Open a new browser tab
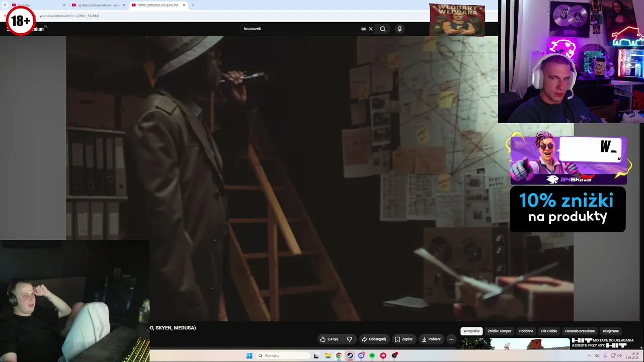 tap(193, 5)
